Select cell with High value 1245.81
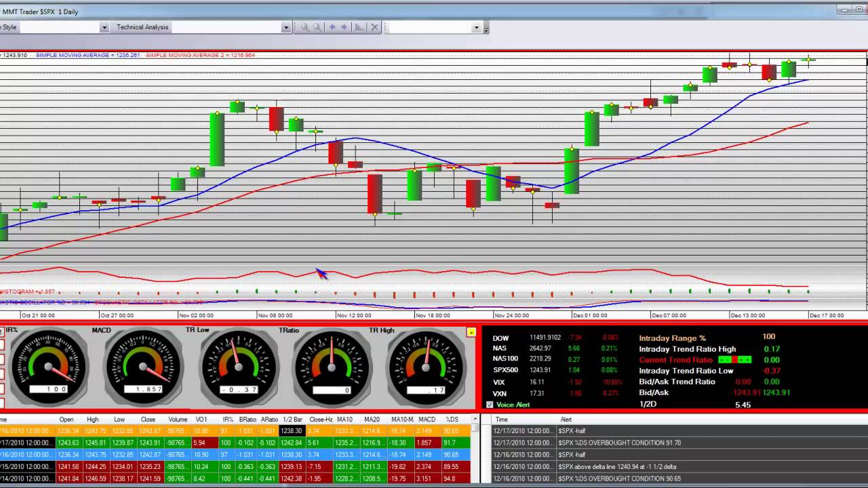Image resolution: width=868 pixels, height=488 pixels. coord(95,443)
